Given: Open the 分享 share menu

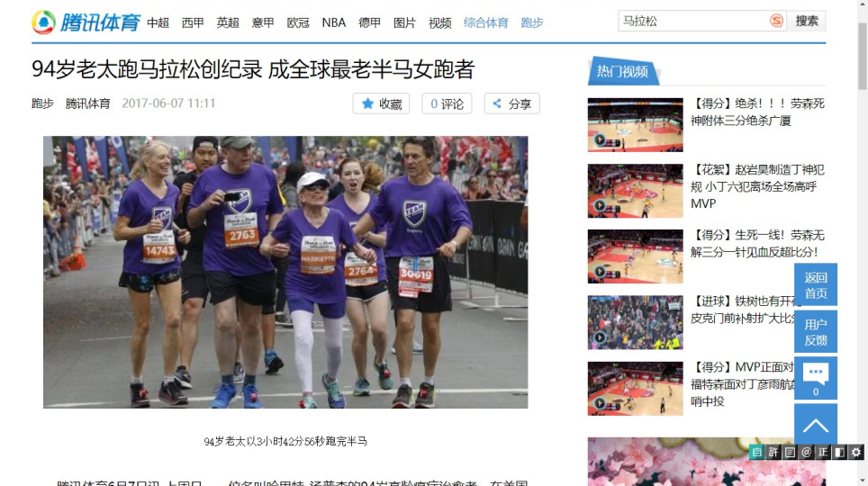Looking at the screenshot, I should 511,103.
